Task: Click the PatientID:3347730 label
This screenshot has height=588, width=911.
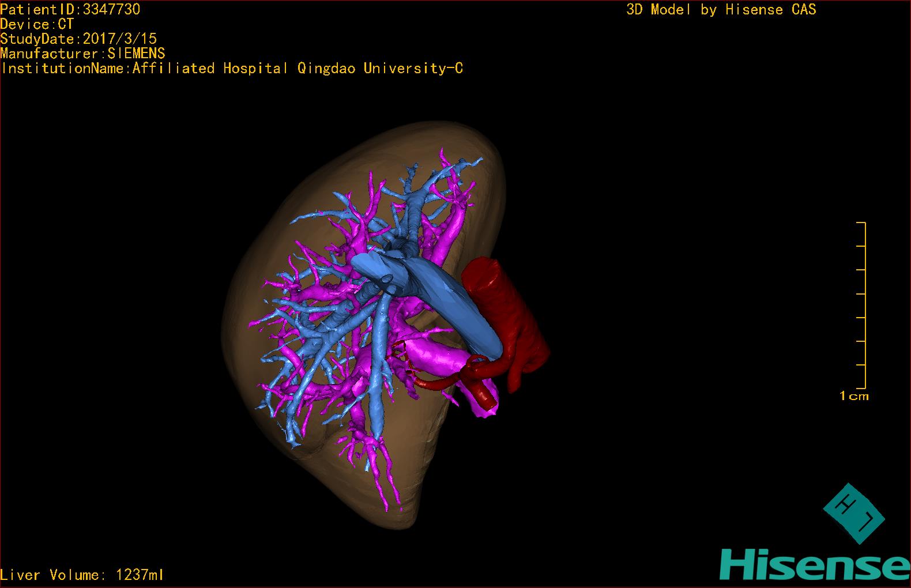Action: click(70, 9)
